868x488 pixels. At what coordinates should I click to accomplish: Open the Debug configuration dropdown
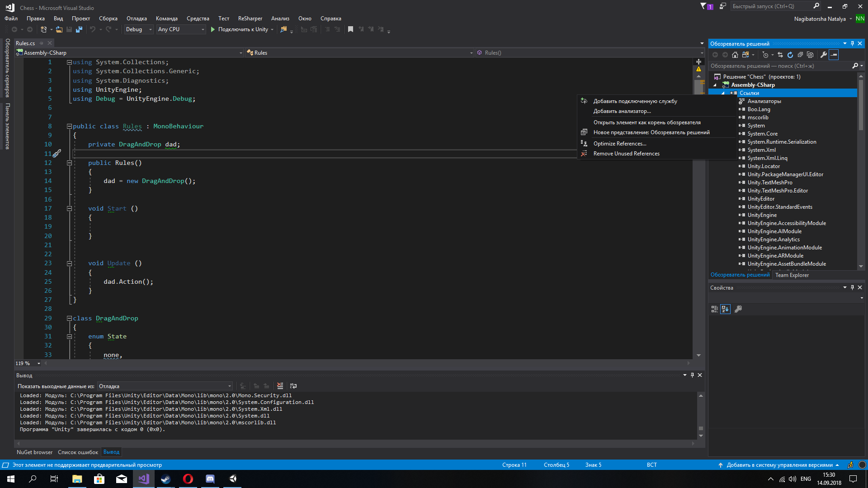pos(139,29)
